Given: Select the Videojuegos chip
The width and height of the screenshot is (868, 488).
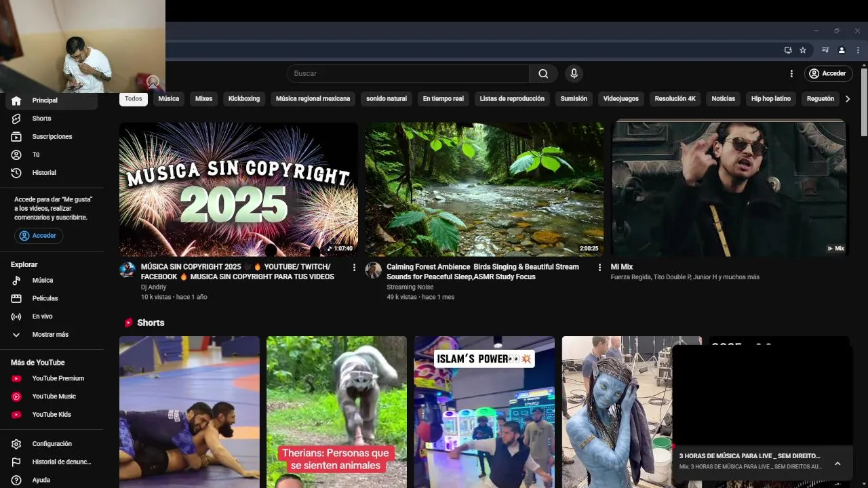Looking at the screenshot, I should [621, 99].
